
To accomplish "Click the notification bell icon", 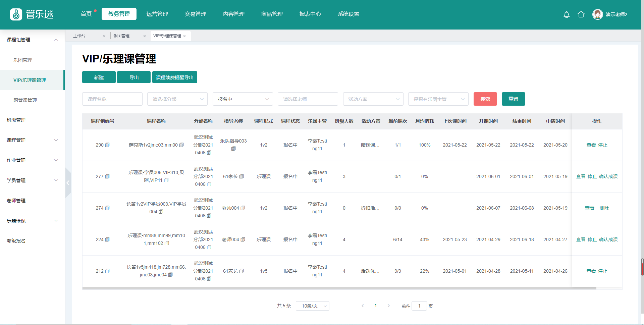I will point(567,14).
